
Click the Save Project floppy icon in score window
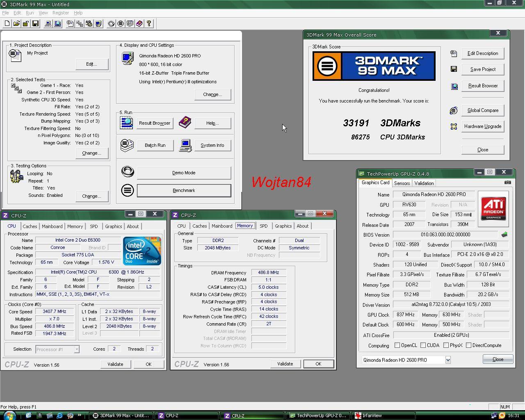pyautogui.click(x=454, y=69)
